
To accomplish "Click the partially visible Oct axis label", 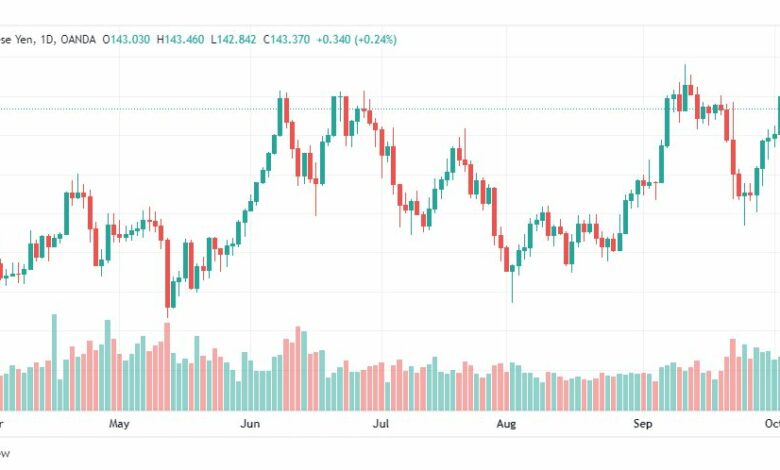I will (x=772, y=424).
